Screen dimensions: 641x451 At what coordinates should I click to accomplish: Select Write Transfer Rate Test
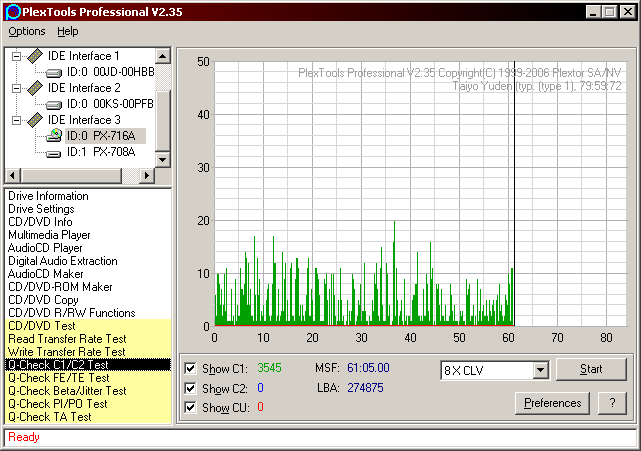tap(88, 352)
